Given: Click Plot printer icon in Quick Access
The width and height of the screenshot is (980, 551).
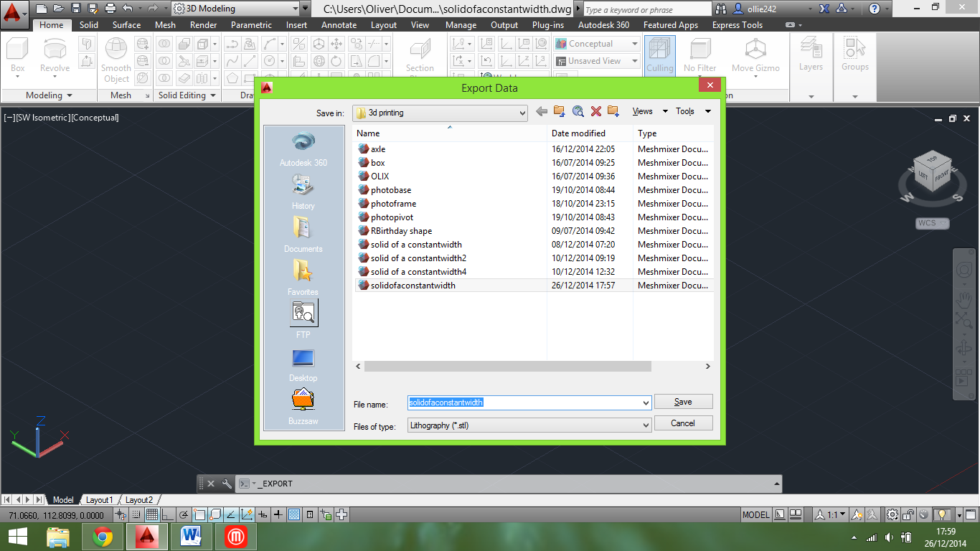Looking at the screenshot, I should click(x=110, y=9).
